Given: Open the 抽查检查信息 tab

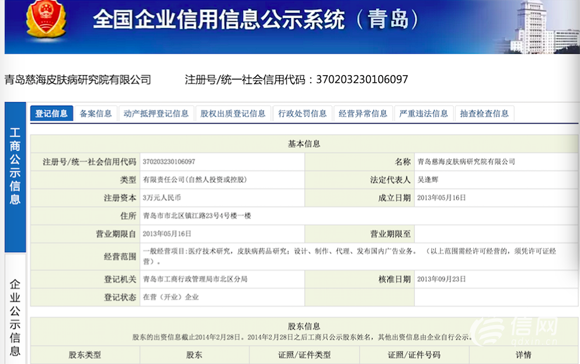Looking at the screenshot, I should [x=484, y=113].
